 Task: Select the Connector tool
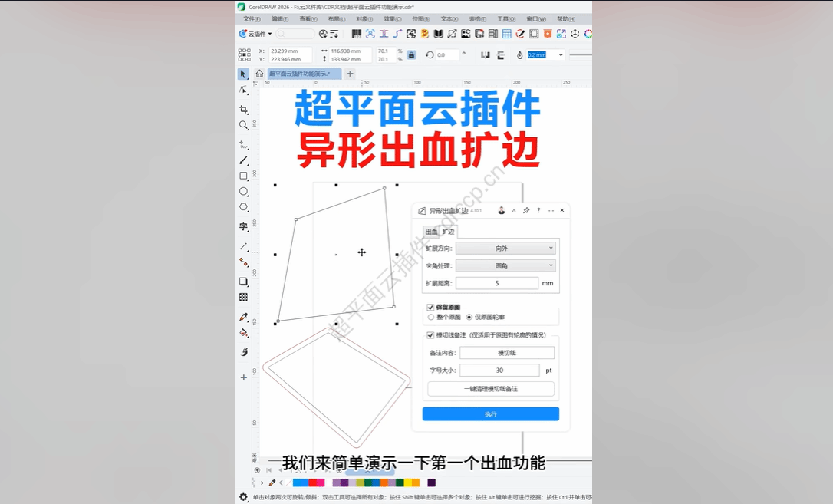(243, 262)
